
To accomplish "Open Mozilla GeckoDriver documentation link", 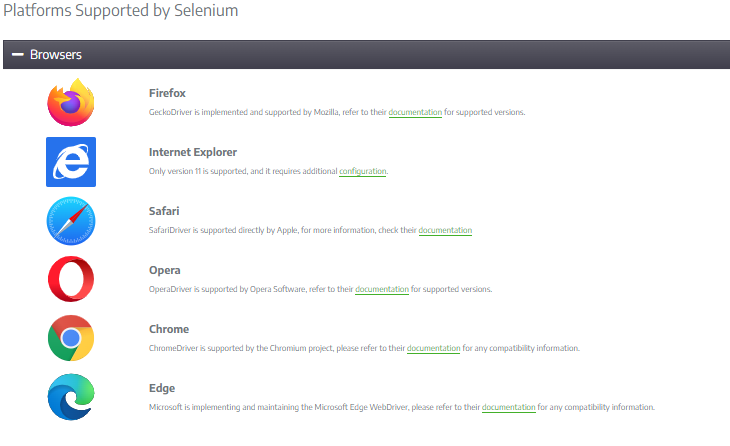I will click(415, 112).
